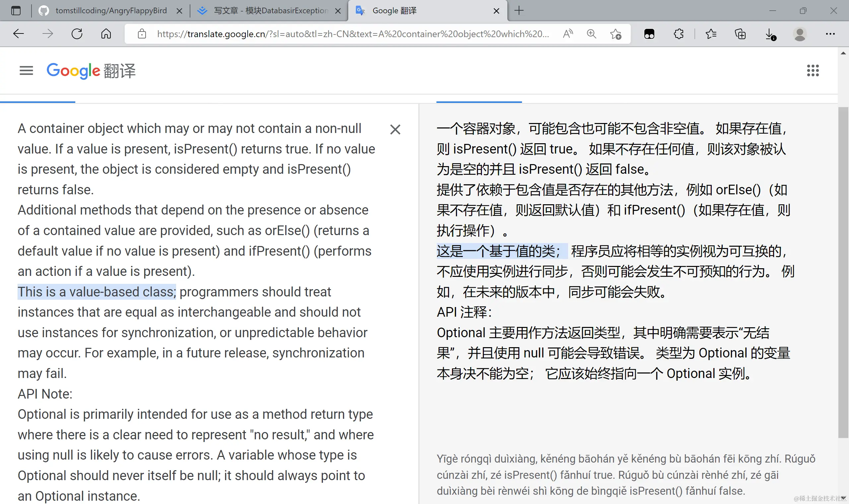The image size is (849, 504).
Task: Open the Read aloud icon in address bar
Action: click(x=567, y=34)
